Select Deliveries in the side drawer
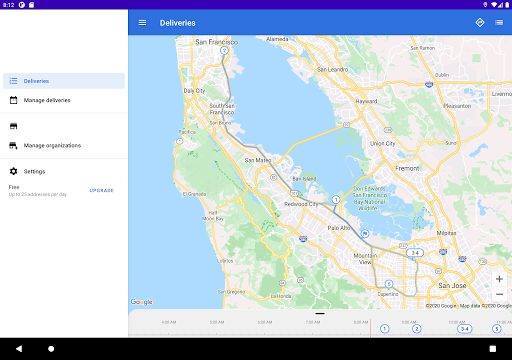 click(x=64, y=81)
